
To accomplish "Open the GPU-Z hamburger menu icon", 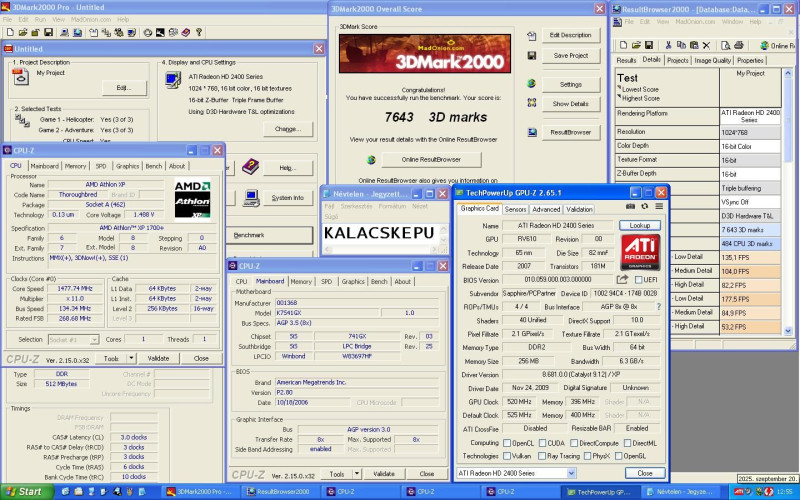I will tap(659, 207).
